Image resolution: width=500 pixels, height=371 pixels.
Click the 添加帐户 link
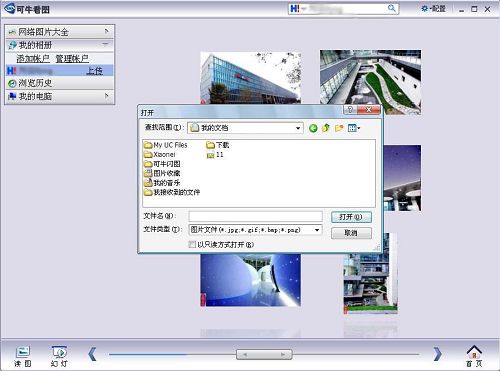(x=33, y=59)
